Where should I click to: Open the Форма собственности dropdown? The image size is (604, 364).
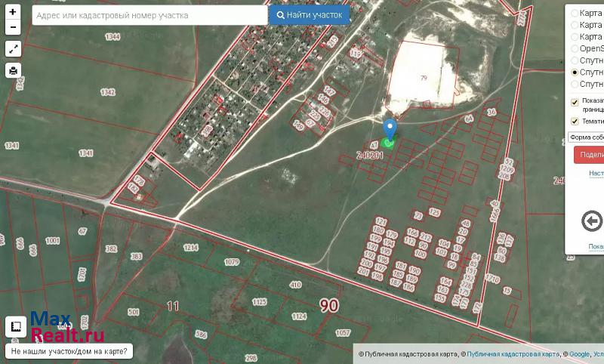click(x=586, y=137)
